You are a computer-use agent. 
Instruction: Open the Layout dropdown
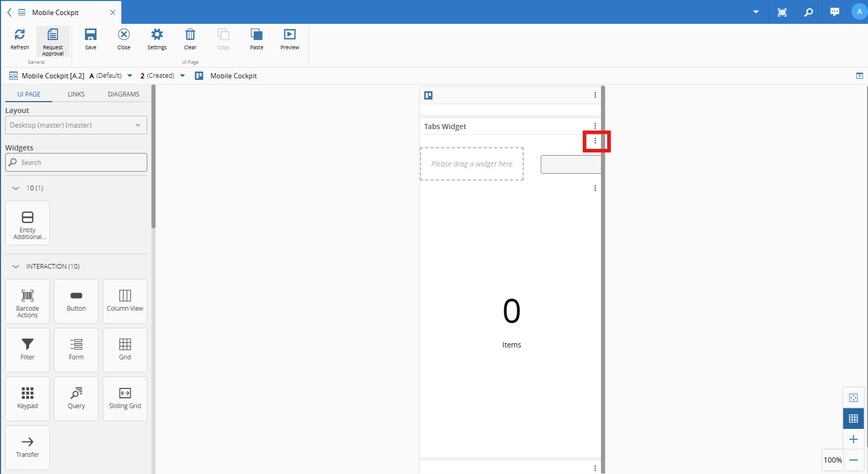click(76, 125)
